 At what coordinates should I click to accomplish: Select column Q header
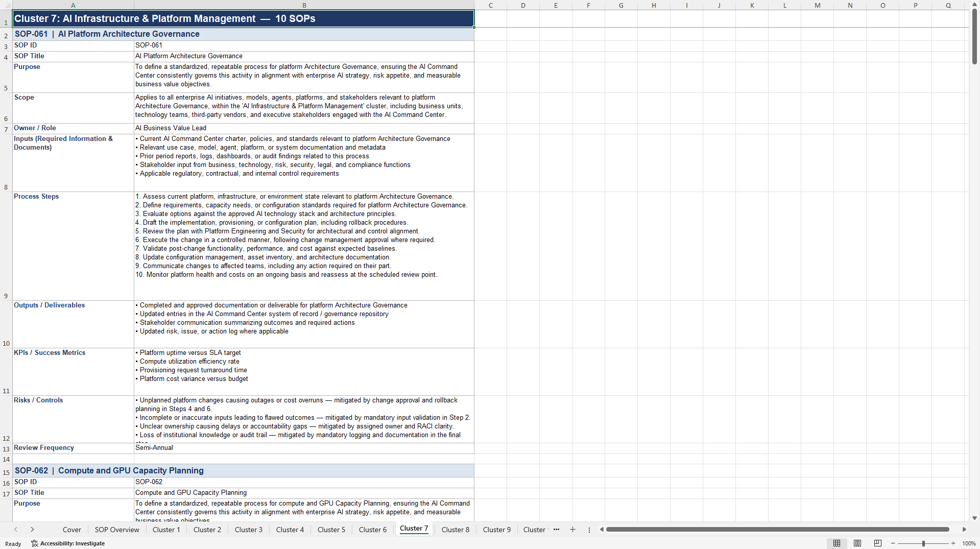(948, 5)
